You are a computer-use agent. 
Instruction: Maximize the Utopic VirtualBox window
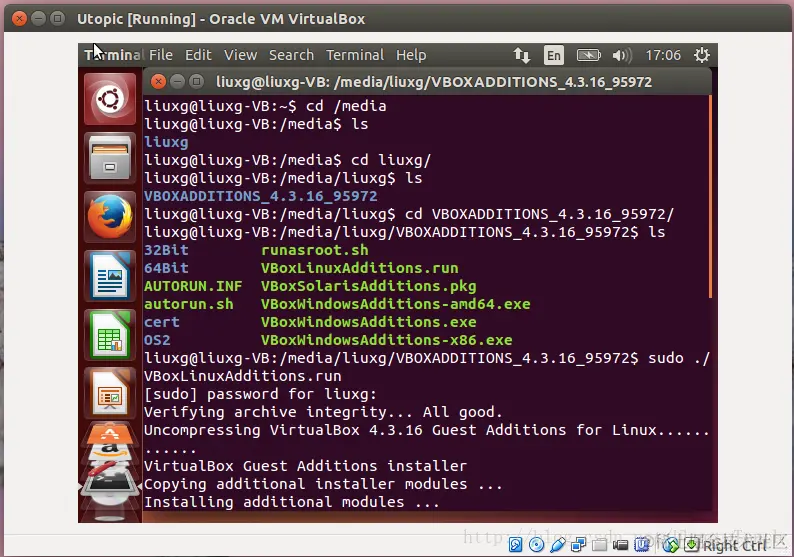(58, 19)
